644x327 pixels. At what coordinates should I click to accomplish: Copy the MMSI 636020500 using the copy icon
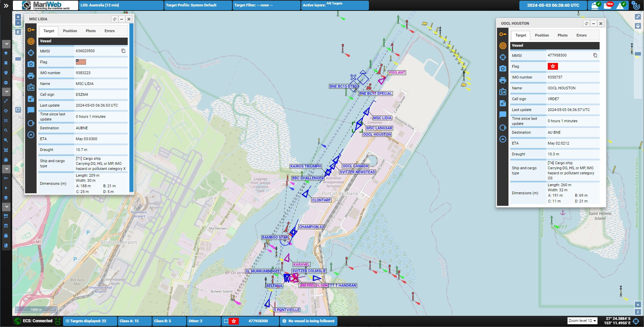tap(123, 51)
